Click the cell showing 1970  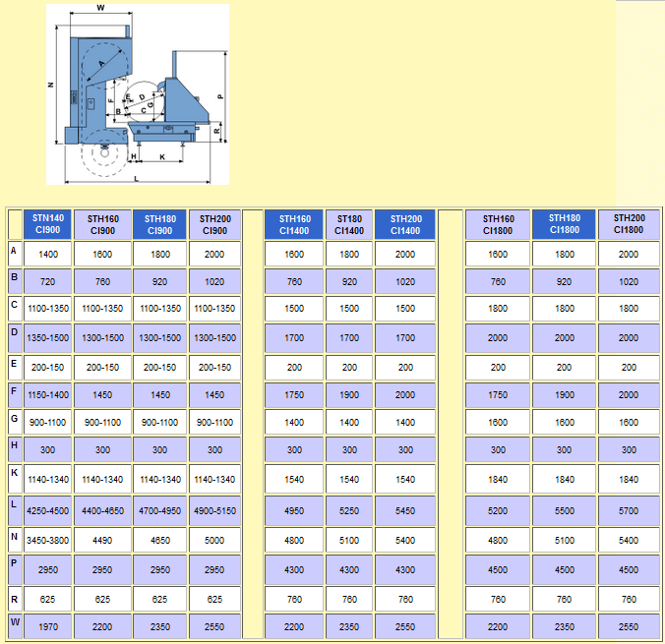[49, 626]
